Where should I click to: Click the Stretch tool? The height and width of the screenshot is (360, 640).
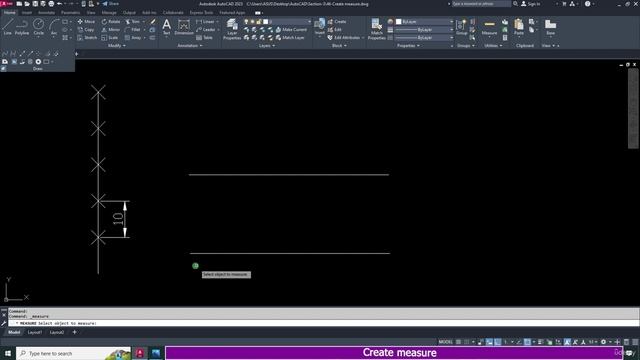[x=87, y=38]
